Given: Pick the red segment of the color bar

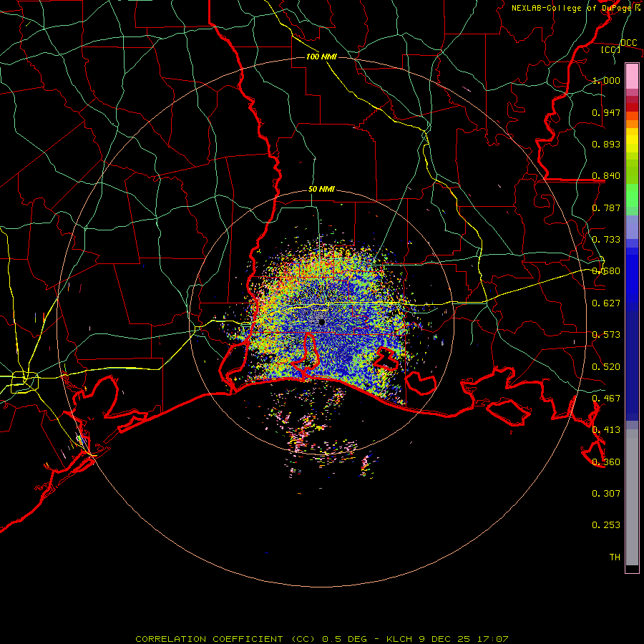Looking at the screenshot, I should 632,107.
